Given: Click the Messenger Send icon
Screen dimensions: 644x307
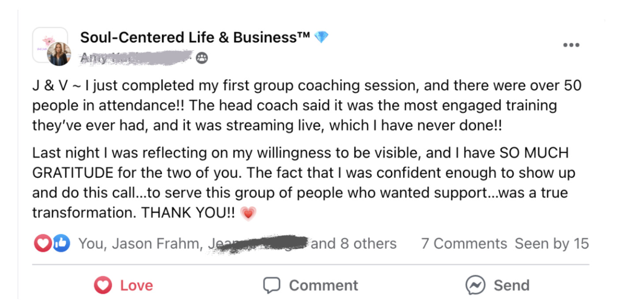Looking at the screenshot, I should click(x=476, y=285).
